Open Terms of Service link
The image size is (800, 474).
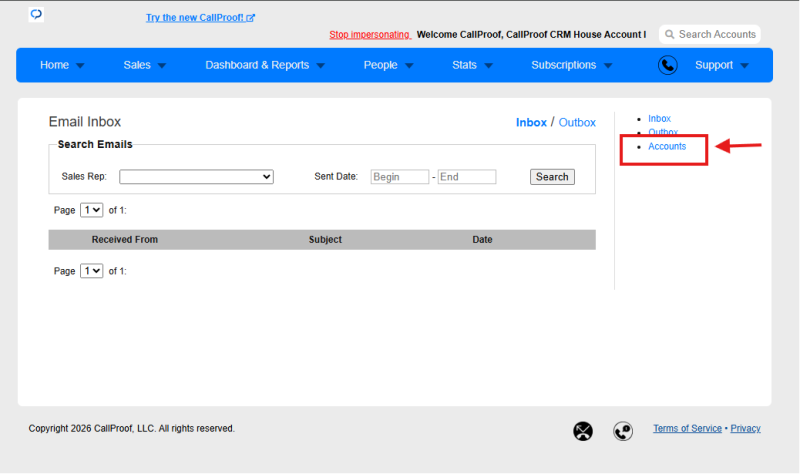pyautogui.click(x=687, y=429)
